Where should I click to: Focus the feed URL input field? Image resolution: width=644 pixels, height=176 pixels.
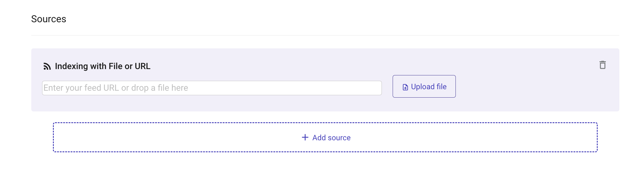pos(212,88)
